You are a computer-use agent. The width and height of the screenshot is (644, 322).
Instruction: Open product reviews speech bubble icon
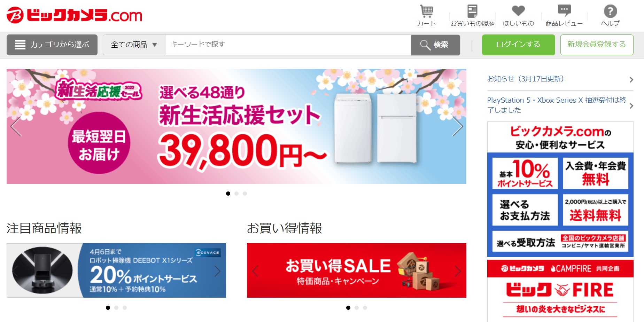click(x=564, y=10)
